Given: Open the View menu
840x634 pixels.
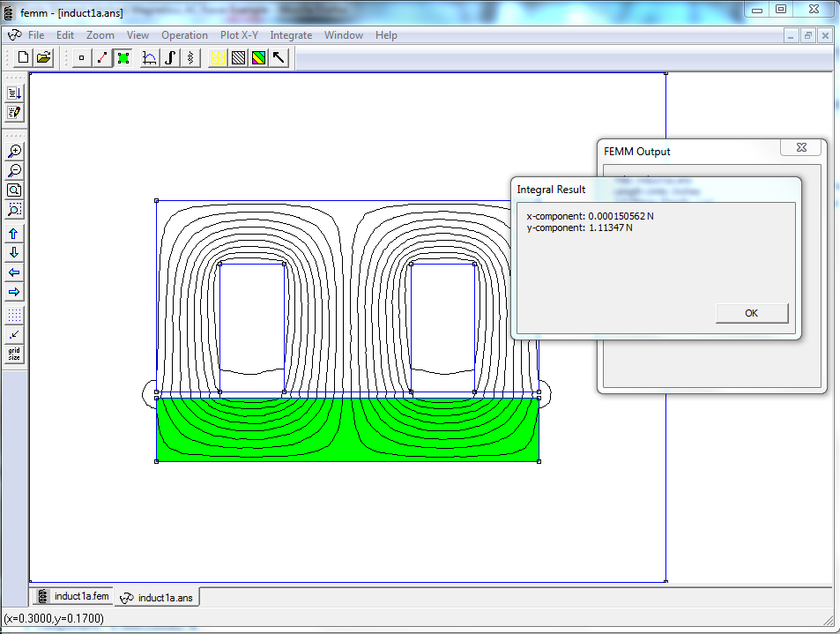Looking at the screenshot, I should [138, 35].
